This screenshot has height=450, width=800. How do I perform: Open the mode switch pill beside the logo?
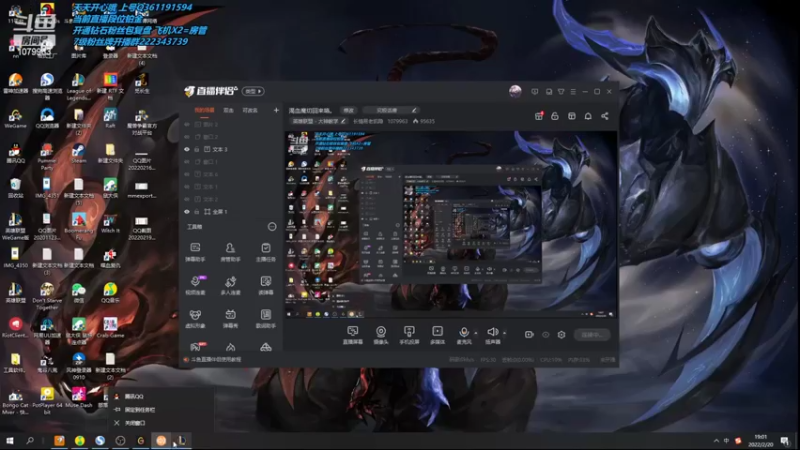(253, 91)
